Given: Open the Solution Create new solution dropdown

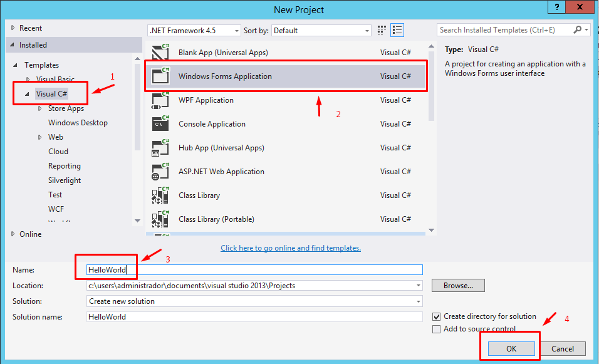Looking at the screenshot, I should point(419,301).
